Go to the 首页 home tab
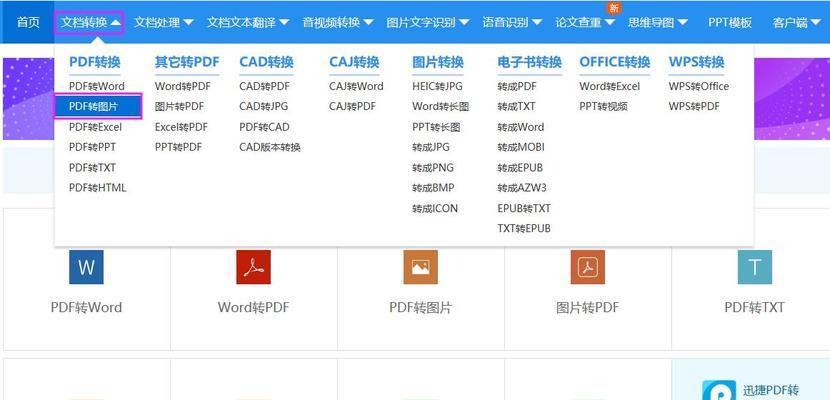 pos(28,22)
